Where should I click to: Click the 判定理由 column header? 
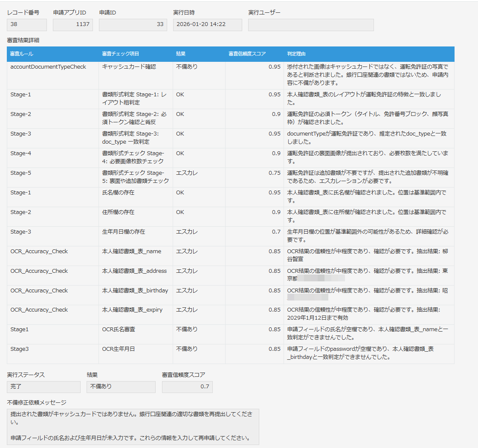point(369,54)
